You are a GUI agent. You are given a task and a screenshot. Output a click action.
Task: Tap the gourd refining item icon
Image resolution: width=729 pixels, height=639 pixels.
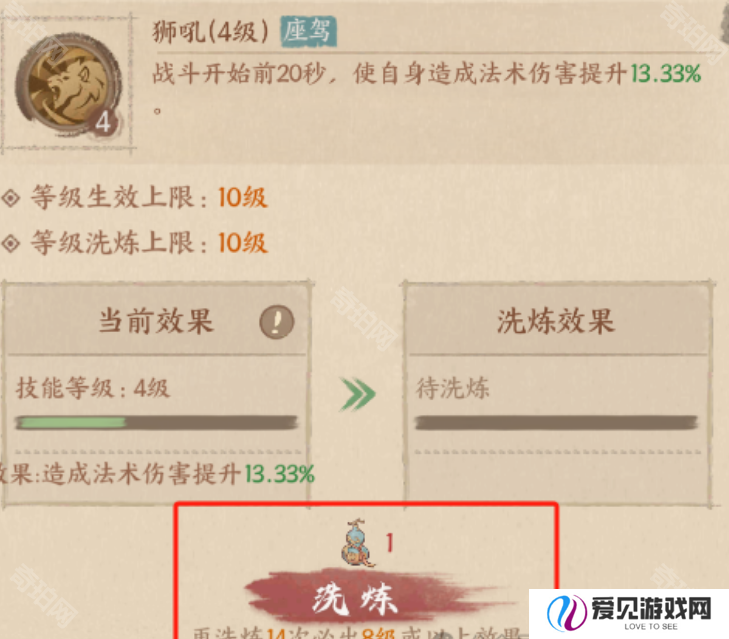(x=357, y=544)
